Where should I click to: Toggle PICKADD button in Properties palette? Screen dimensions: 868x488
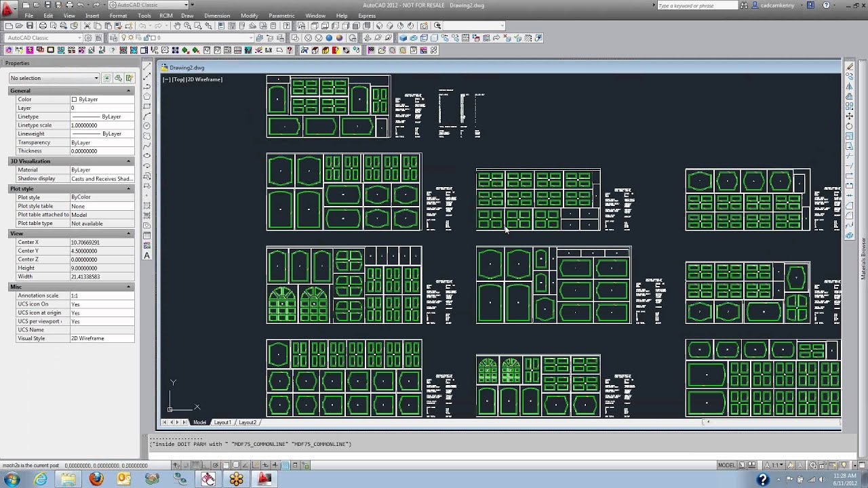pyautogui.click(x=106, y=78)
